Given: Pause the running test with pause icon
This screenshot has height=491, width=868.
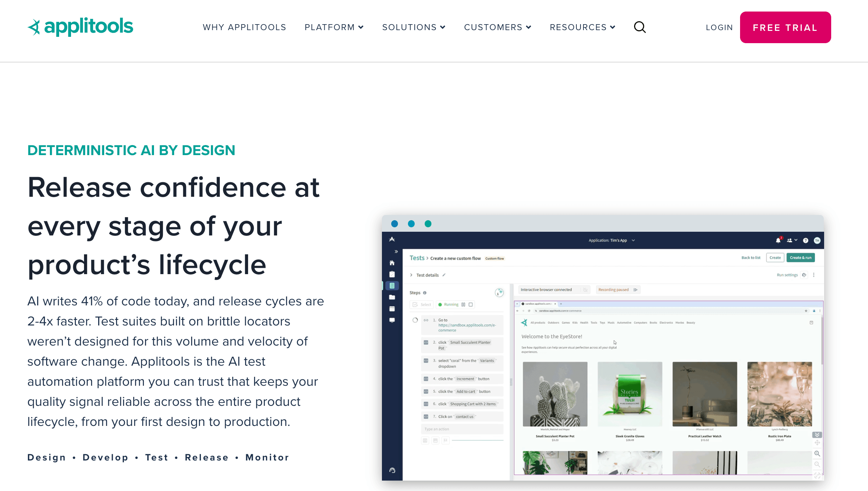Looking at the screenshot, I should 463,305.
